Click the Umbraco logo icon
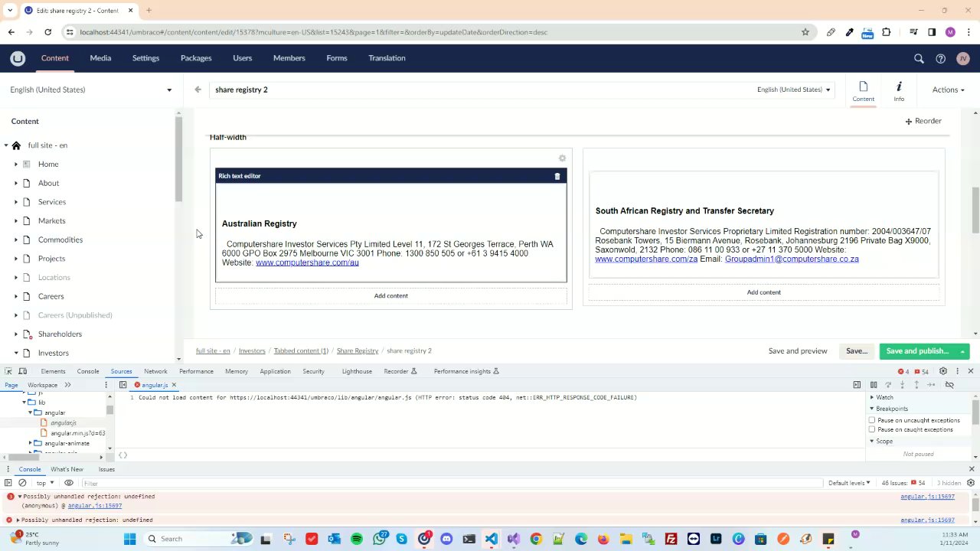The width and height of the screenshot is (980, 551). point(18,58)
